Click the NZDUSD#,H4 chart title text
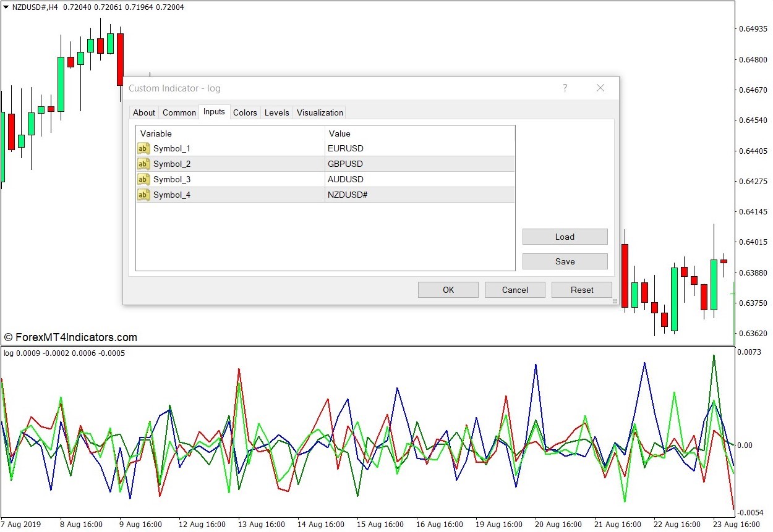Screen dimensions: 773x532 [x=36, y=7]
